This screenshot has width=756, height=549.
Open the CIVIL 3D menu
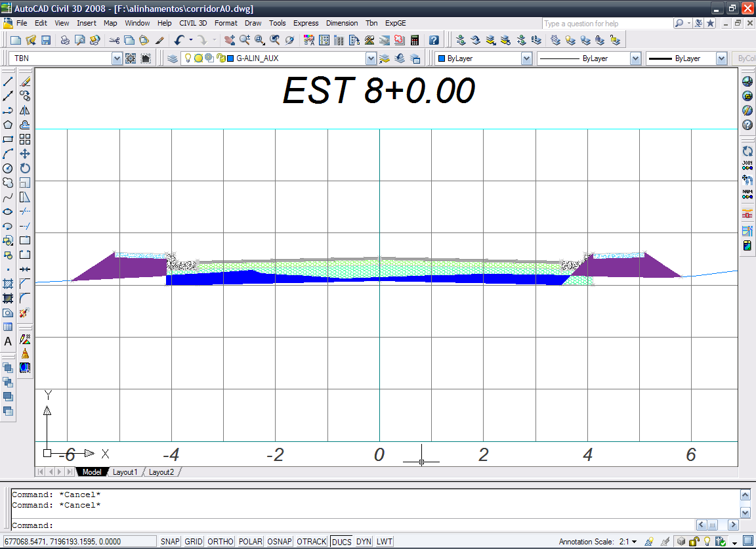coord(193,23)
